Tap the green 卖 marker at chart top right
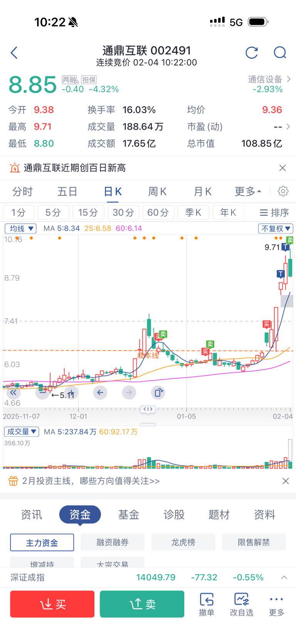 point(290,240)
